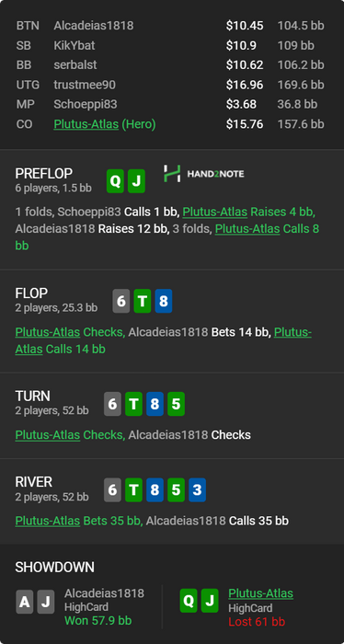Select the grey 6 card on flop
344x644 pixels.
121,301
